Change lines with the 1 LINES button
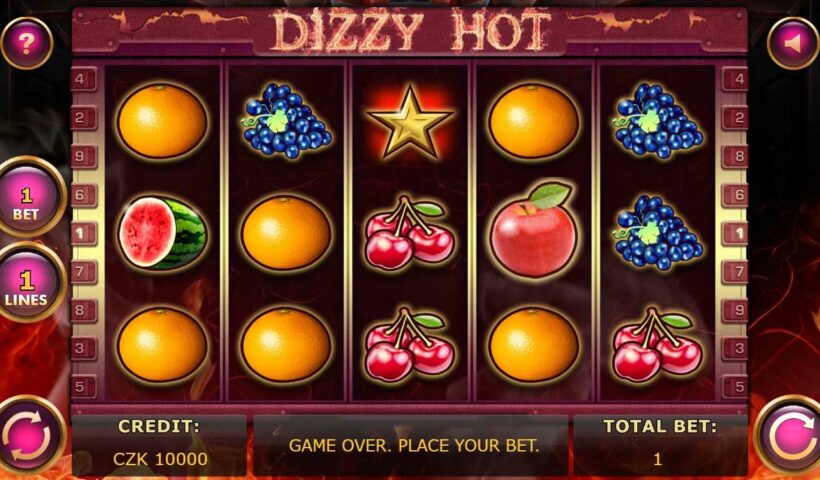This screenshot has width=820, height=480. tap(29, 282)
